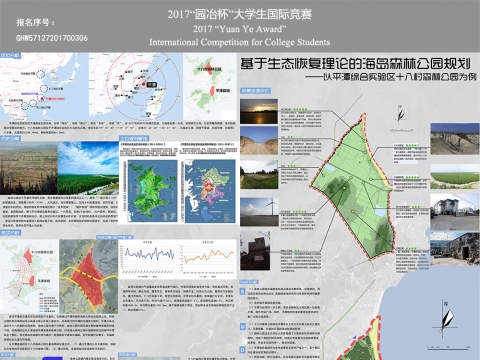Click the island map with red zones
The height and width of the screenshot is (360, 480).
(210, 86)
